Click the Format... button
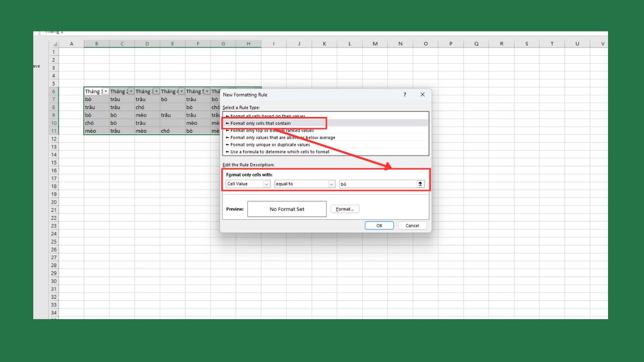Image resolution: width=644 pixels, height=362 pixels. point(345,209)
